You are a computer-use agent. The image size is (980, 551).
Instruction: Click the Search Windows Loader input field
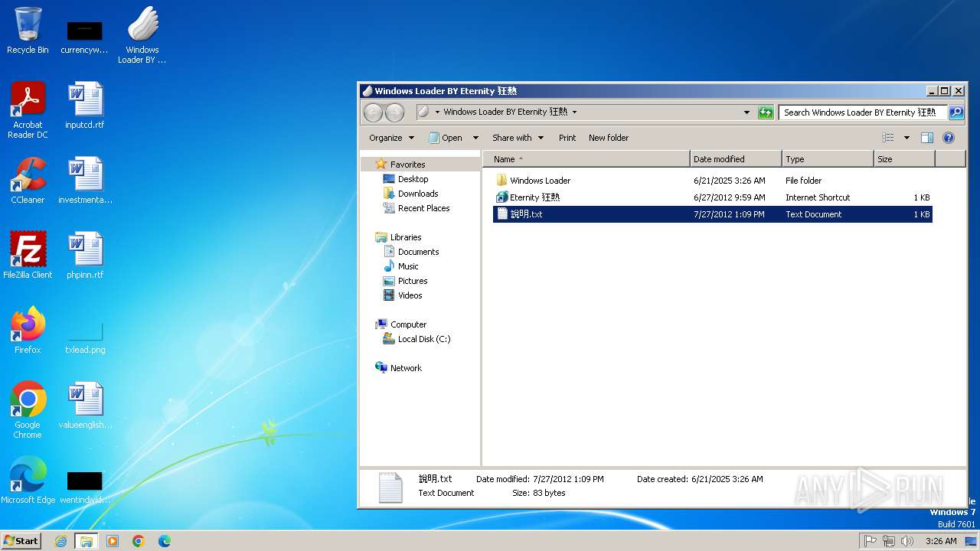tap(863, 112)
